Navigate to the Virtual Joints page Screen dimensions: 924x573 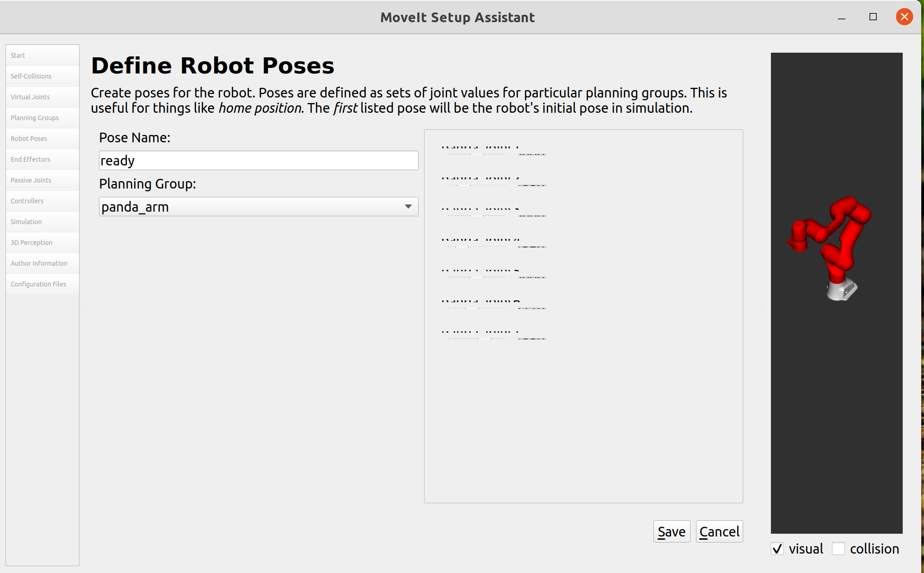[42, 97]
